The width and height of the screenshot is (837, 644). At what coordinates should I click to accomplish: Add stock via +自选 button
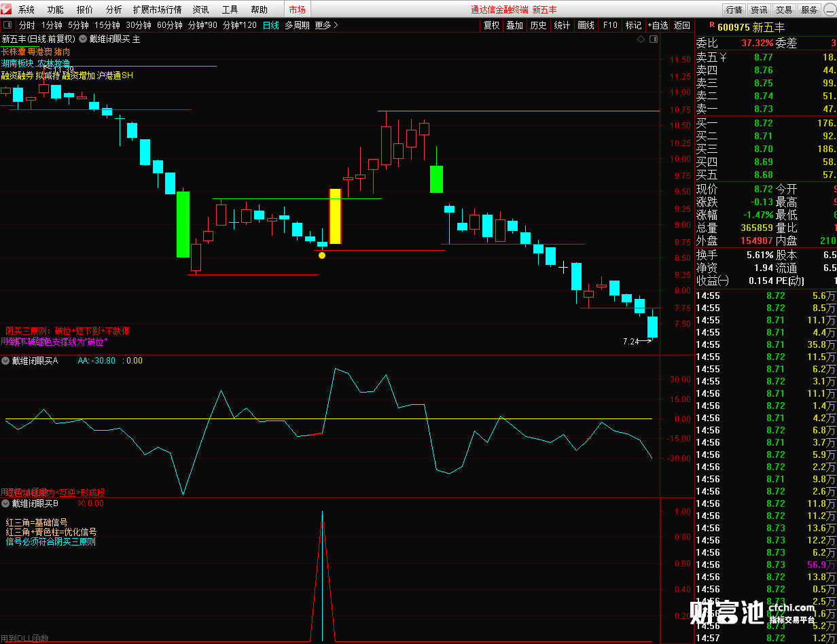coord(658,25)
